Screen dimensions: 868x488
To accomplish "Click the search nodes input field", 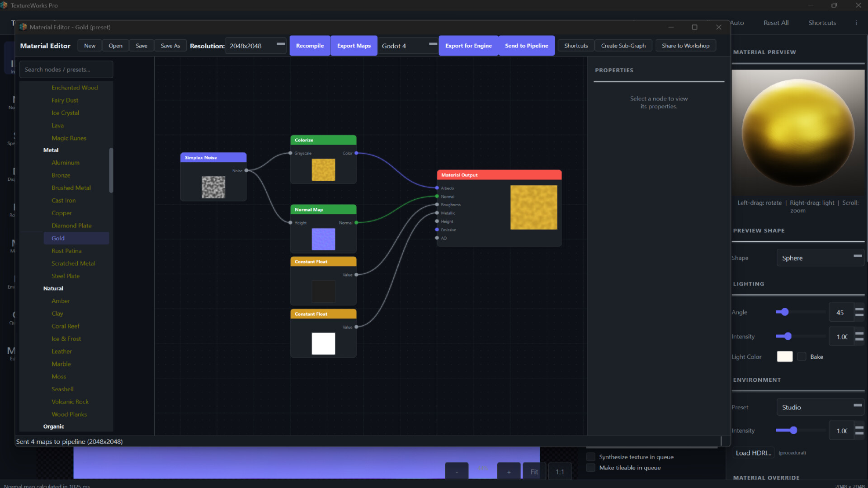I will click(66, 69).
